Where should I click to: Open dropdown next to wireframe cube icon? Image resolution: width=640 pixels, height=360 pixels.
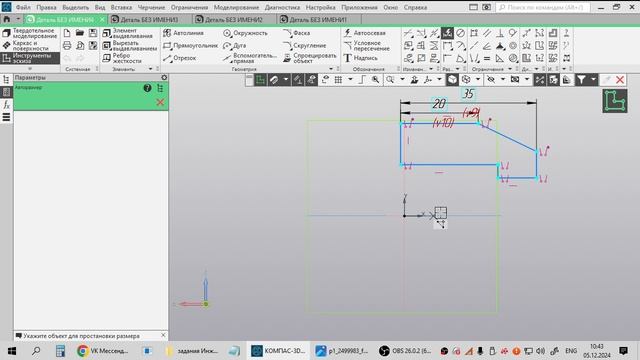point(478,80)
